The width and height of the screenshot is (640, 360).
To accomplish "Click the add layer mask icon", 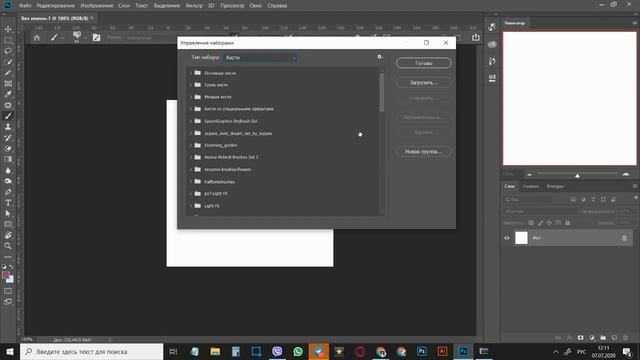I will click(580, 338).
